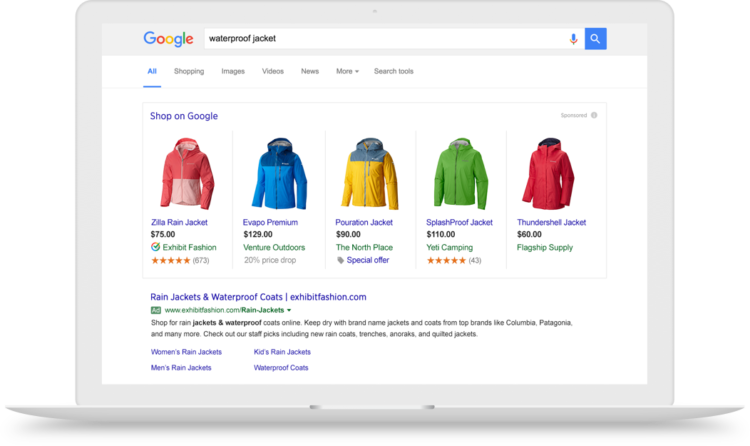Start voice search with microphone icon

coord(574,39)
